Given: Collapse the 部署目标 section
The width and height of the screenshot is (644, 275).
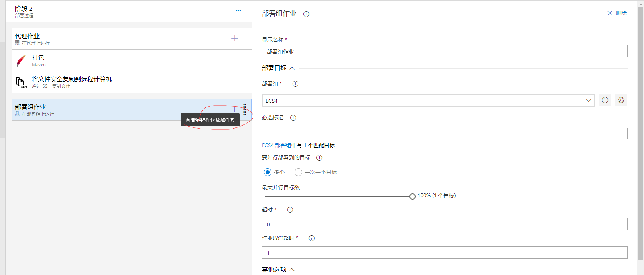Looking at the screenshot, I should pyautogui.click(x=292, y=69).
